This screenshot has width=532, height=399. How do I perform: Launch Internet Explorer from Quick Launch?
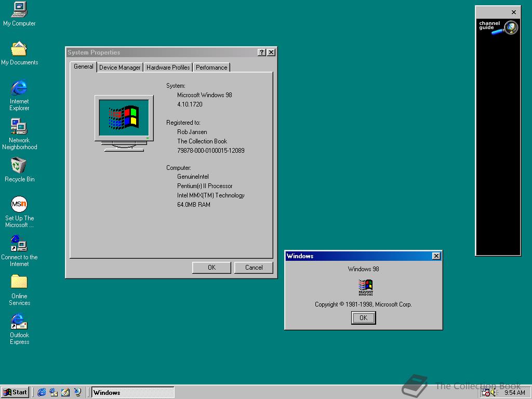[x=42, y=392]
